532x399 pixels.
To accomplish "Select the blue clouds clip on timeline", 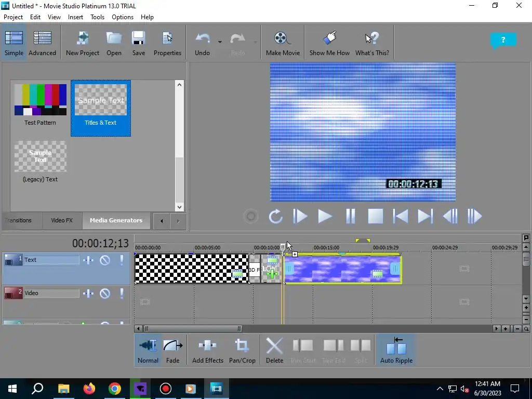I will pyautogui.click(x=343, y=269).
